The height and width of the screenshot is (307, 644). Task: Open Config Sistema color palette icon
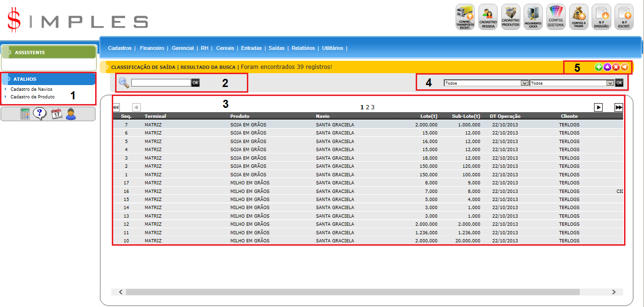[556, 17]
